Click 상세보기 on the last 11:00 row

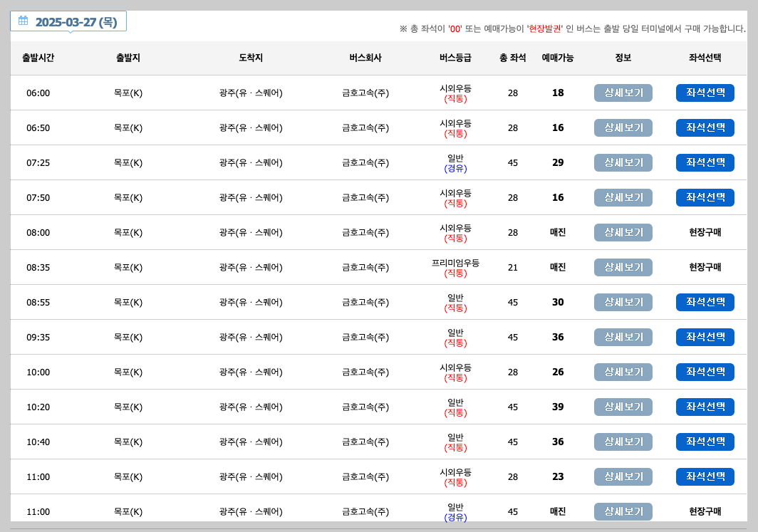(x=623, y=511)
